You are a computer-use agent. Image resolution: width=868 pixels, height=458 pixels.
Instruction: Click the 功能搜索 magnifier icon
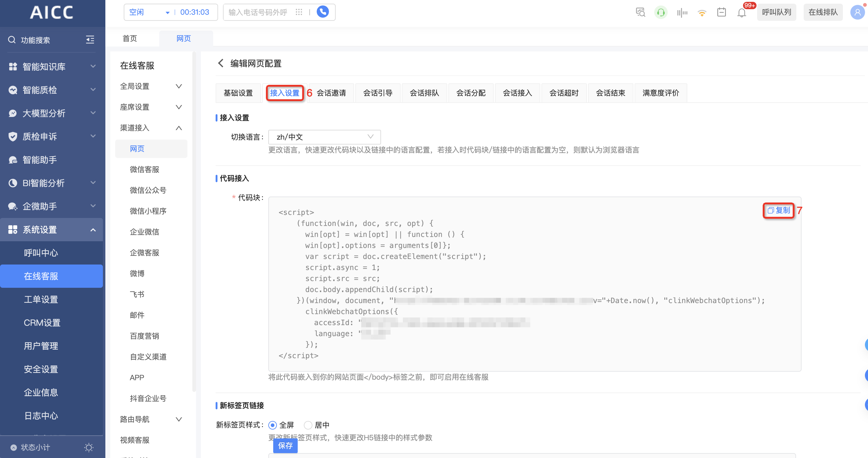(12, 40)
